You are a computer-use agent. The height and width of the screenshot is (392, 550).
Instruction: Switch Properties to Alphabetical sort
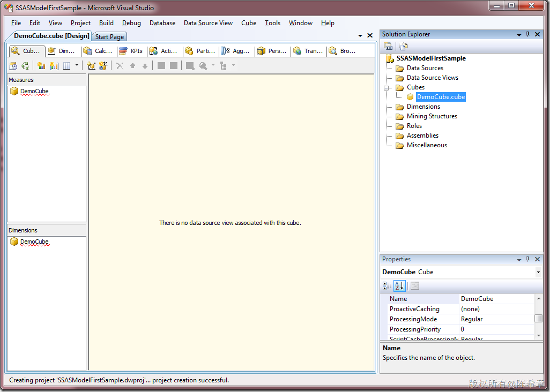pyautogui.click(x=399, y=286)
